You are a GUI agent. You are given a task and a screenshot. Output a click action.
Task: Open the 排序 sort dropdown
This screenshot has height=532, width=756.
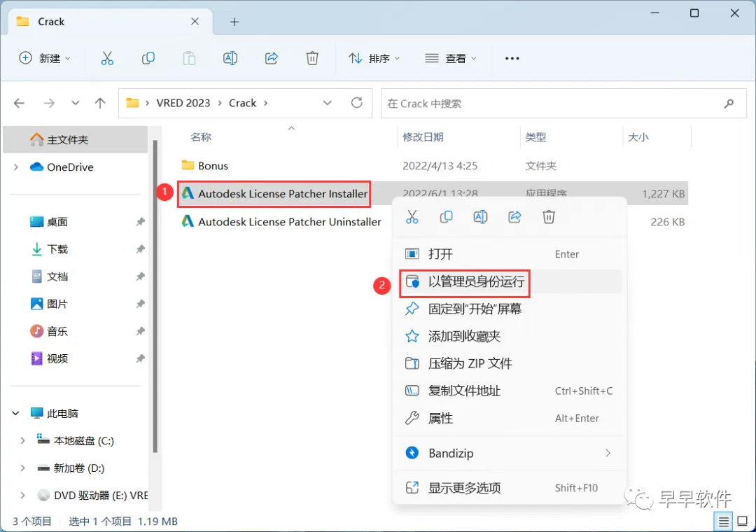(x=374, y=58)
